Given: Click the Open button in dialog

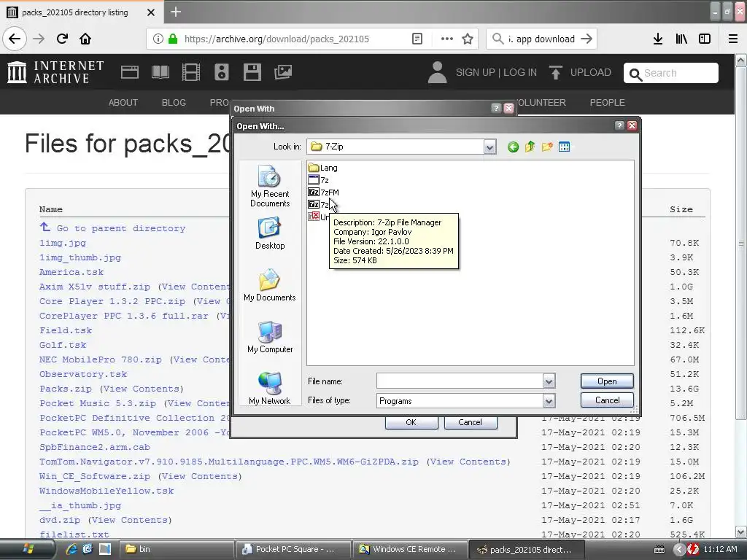Looking at the screenshot, I should coord(607,381).
